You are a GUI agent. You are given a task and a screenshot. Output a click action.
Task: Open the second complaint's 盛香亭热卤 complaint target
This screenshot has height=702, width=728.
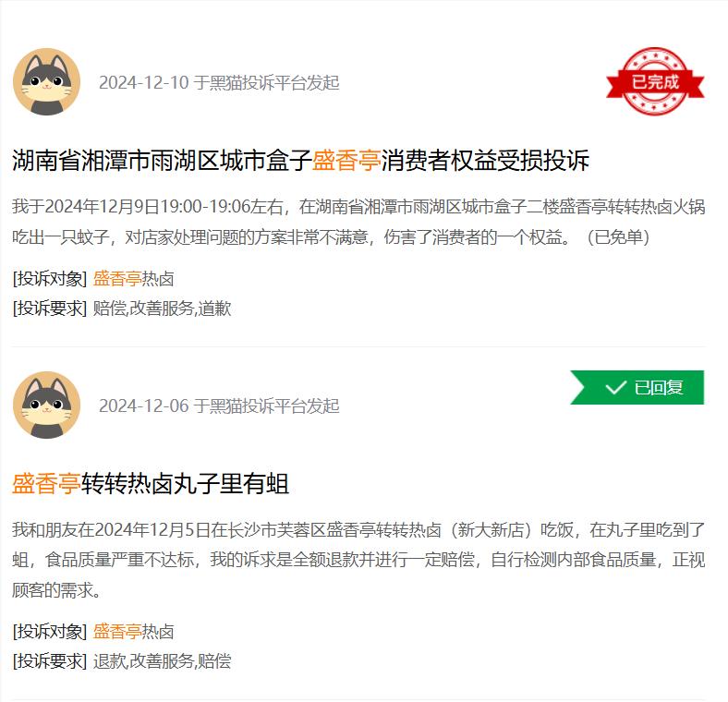133,632
